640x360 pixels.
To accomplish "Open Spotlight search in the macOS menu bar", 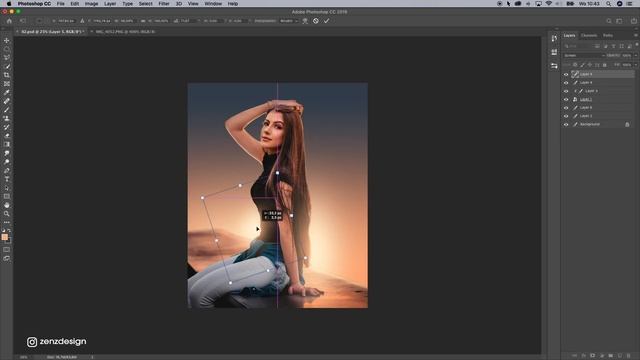I will pos(609,4).
